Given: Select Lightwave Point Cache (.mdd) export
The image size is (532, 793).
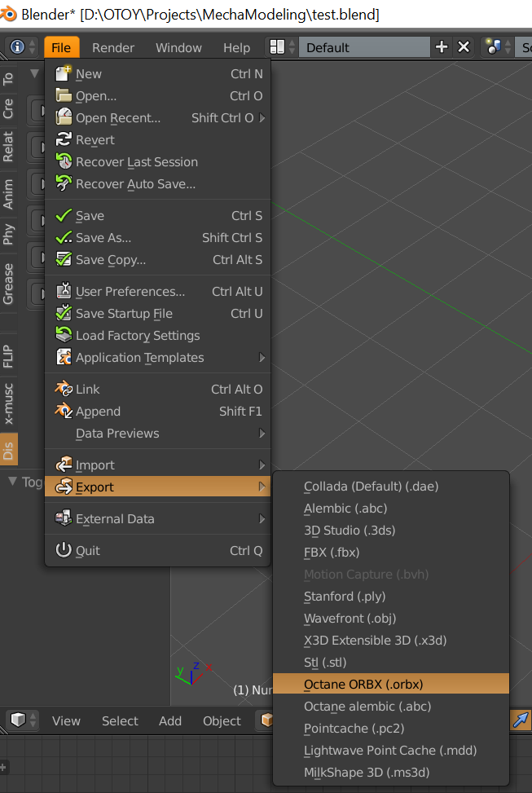Looking at the screenshot, I should [391, 751].
